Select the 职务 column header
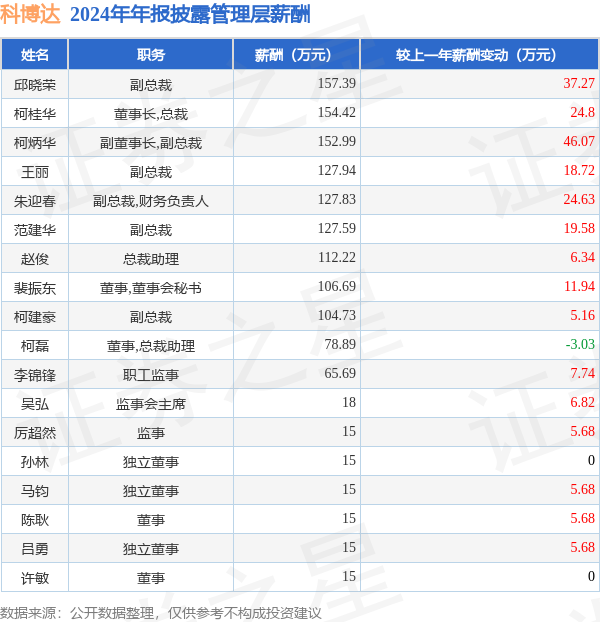The image size is (600, 622). tap(151, 55)
